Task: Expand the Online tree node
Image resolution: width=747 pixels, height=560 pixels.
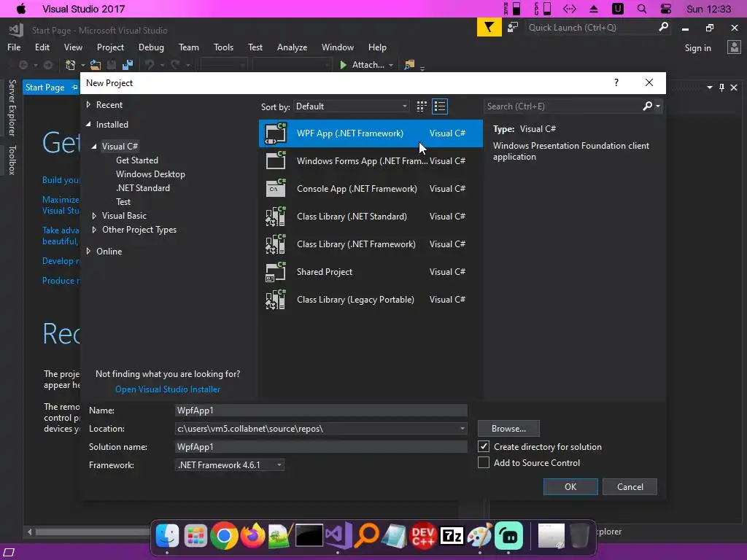Action: [x=88, y=252]
